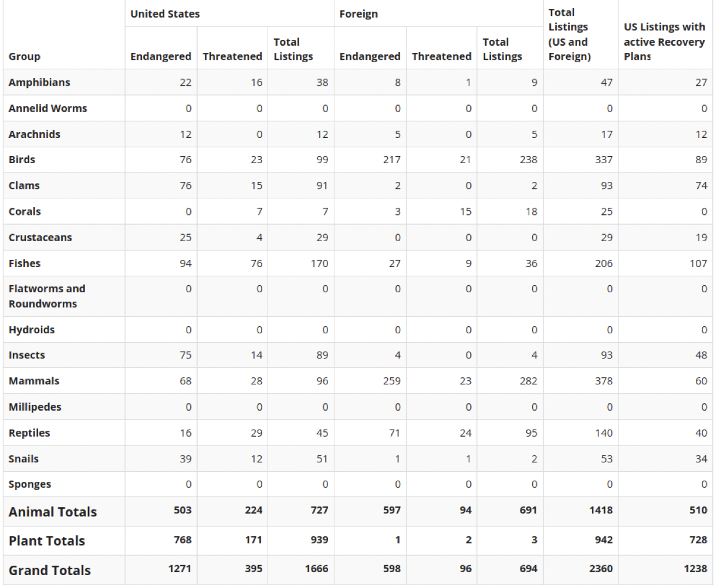The width and height of the screenshot is (717, 588).
Task: Click the Crustaceans row label
Action: (40, 238)
